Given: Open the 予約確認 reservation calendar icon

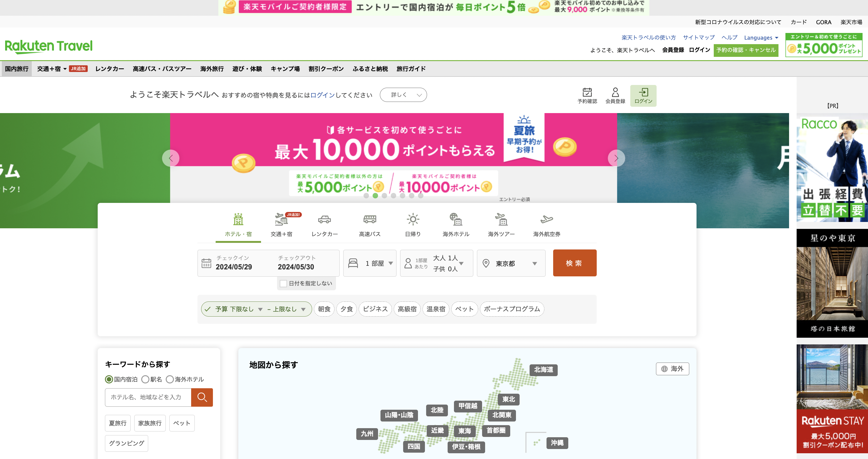Looking at the screenshot, I should (x=587, y=92).
